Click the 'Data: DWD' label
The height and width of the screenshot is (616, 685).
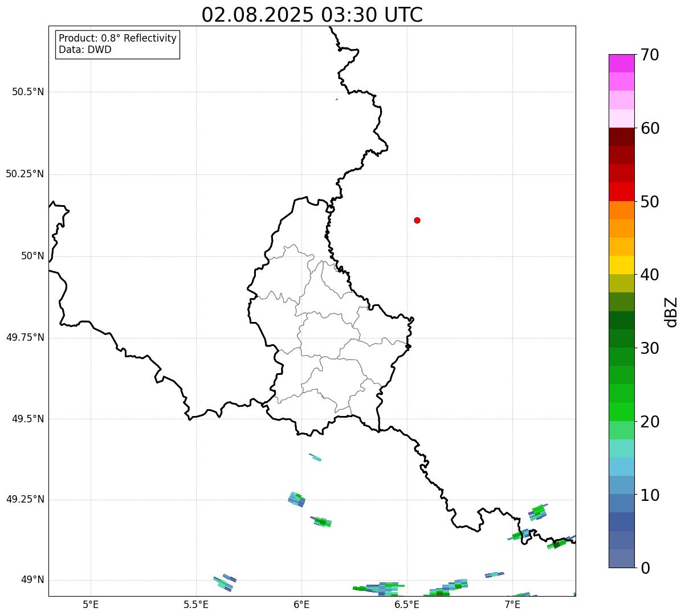(85, 50)
